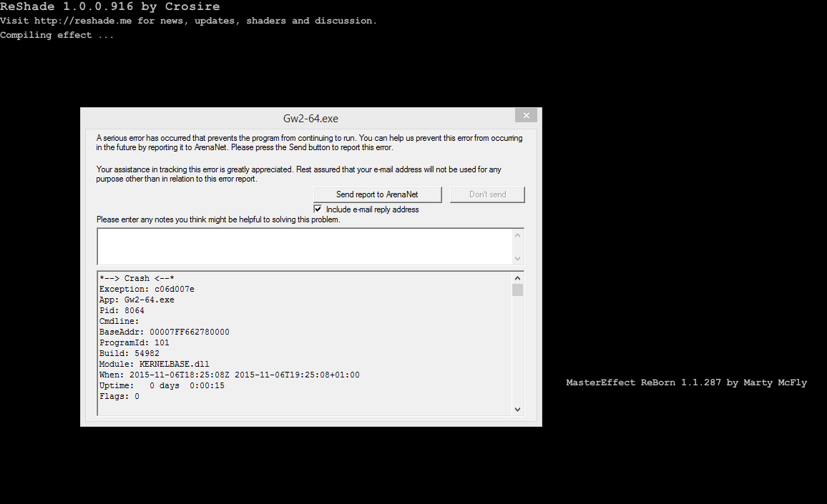Click the 'Exception: c06d007e' line
Image resolution: width=827 pixels, height=504 pixels.
pos(147,289)
